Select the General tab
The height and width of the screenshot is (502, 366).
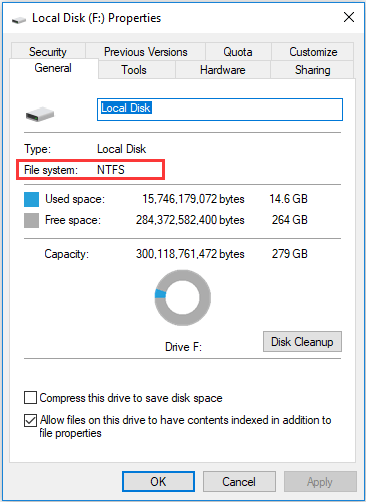[53, 68]
